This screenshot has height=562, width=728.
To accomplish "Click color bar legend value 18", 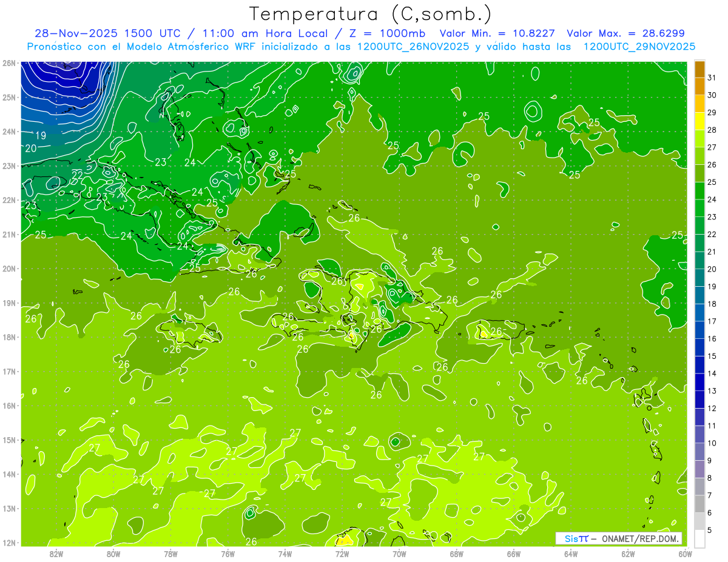I will (x=712, y=304).
